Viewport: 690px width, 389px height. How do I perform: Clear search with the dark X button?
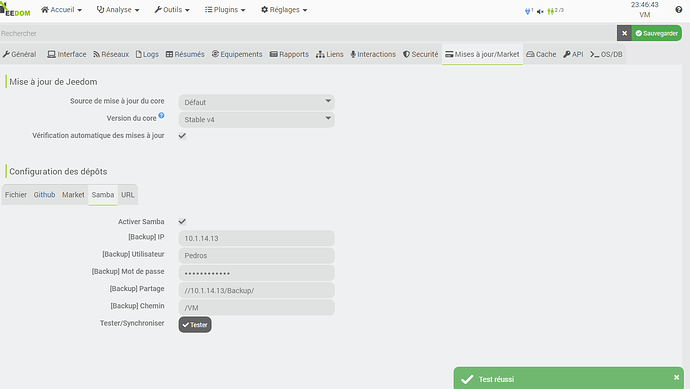click(x=624, y=33)
